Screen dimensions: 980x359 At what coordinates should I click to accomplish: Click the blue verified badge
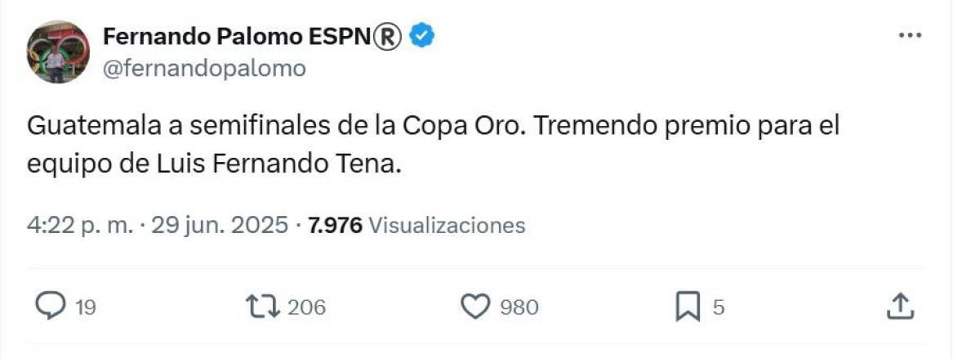[x=422, y=37]
